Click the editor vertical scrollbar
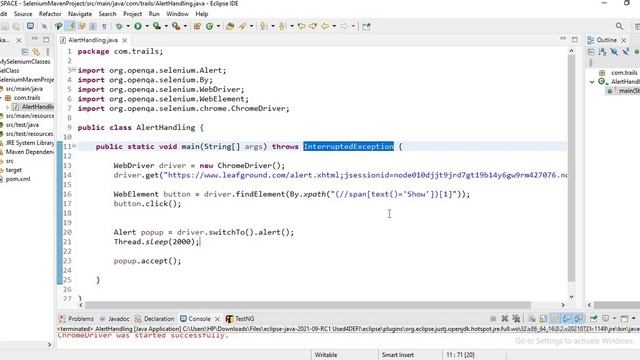Viewport: 640px width, 360px height. tap(571, 168)
